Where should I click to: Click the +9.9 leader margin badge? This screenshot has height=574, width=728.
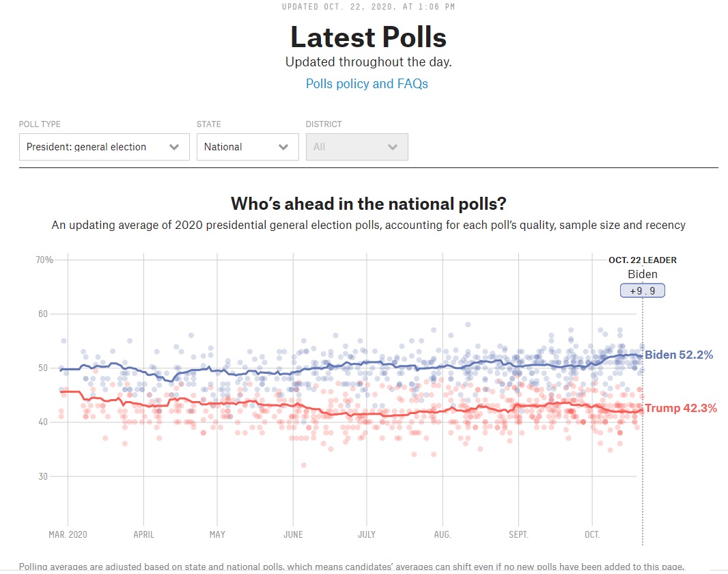click(x=642, y=290)
